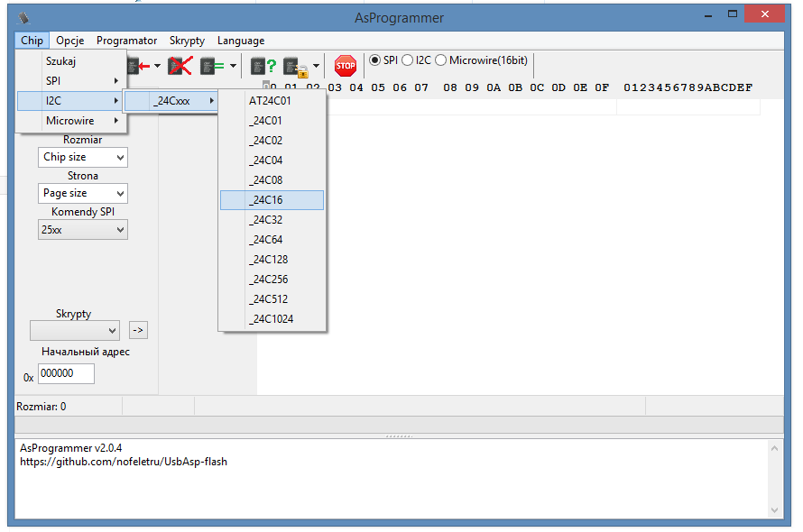
Task: Close the AsProgrammer window
Action: tap(764, 14)
